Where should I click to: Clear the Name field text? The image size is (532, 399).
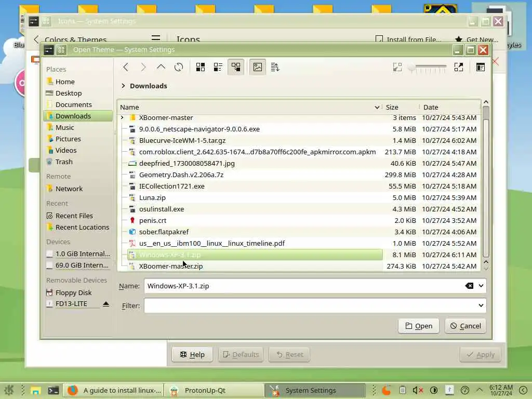coord(469,286)
